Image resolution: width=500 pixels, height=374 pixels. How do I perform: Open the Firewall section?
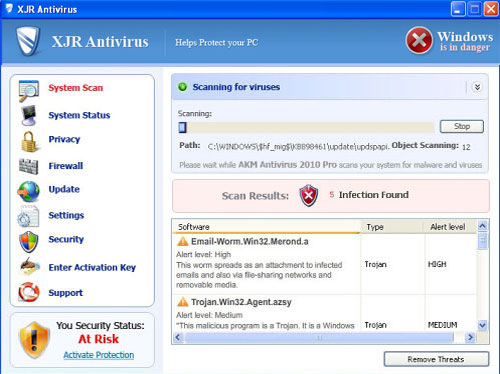point(66,166)
